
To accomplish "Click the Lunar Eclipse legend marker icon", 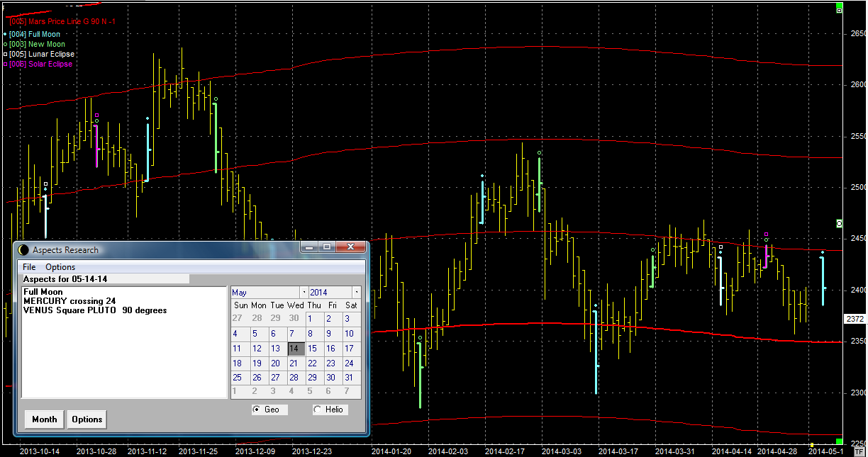I will click(x=5, y=54).
